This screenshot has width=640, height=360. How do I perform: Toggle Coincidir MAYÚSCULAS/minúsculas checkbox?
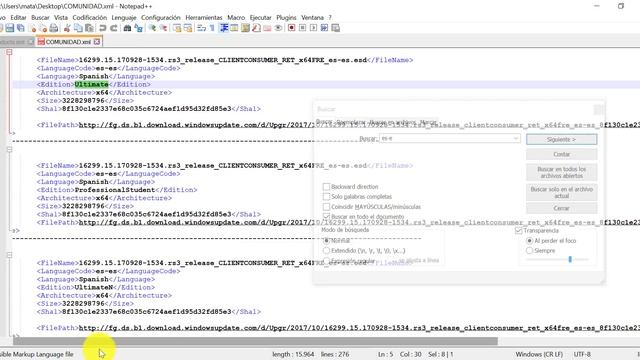pos(326,207)
